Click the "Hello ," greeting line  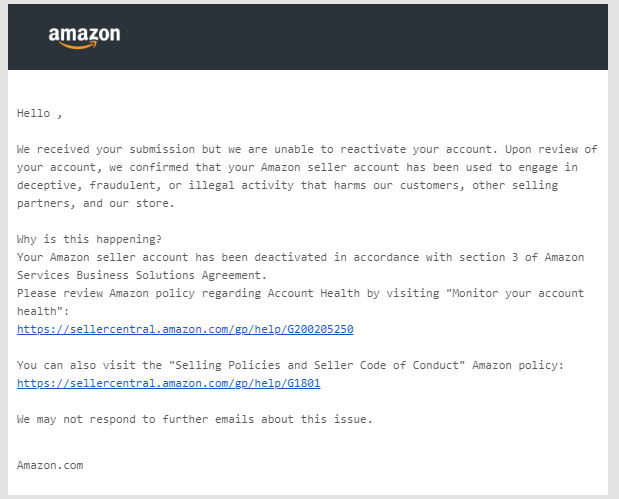(x=39, y=114)
